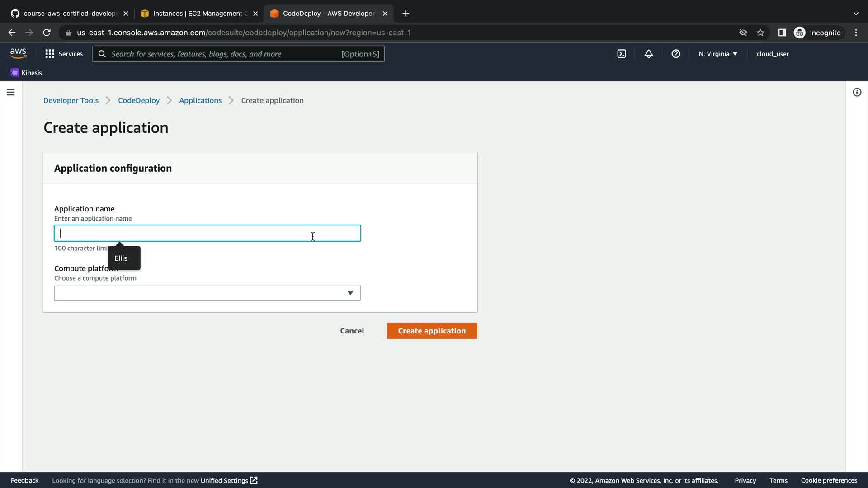Bookmark this page with the star

(760, 33)
